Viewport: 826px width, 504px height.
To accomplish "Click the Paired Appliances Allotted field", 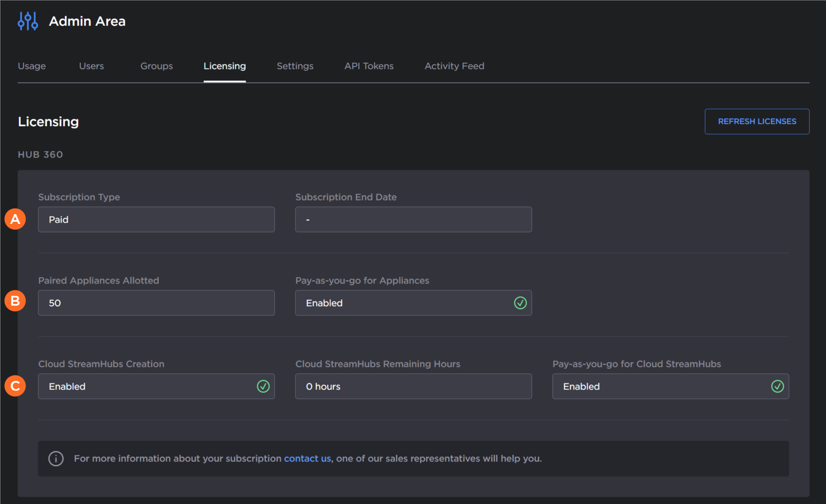I will tap(156, 303).
